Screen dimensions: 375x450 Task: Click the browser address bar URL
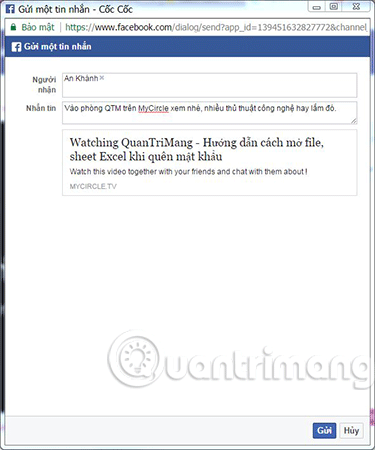[x=216, y=27]
